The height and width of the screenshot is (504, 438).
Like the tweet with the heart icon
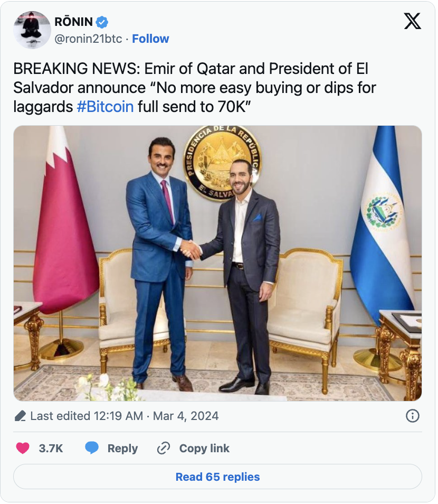point(23,448)
